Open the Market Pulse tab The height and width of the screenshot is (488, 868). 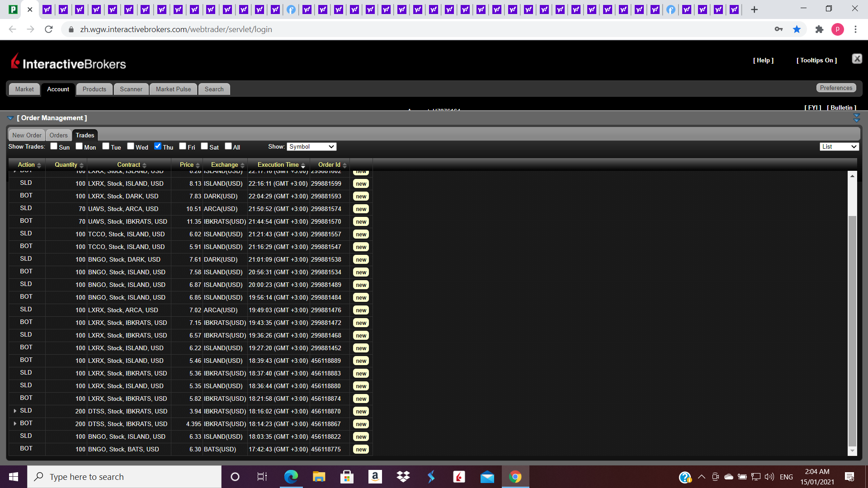pyautogui.click(x=173, y=89)
